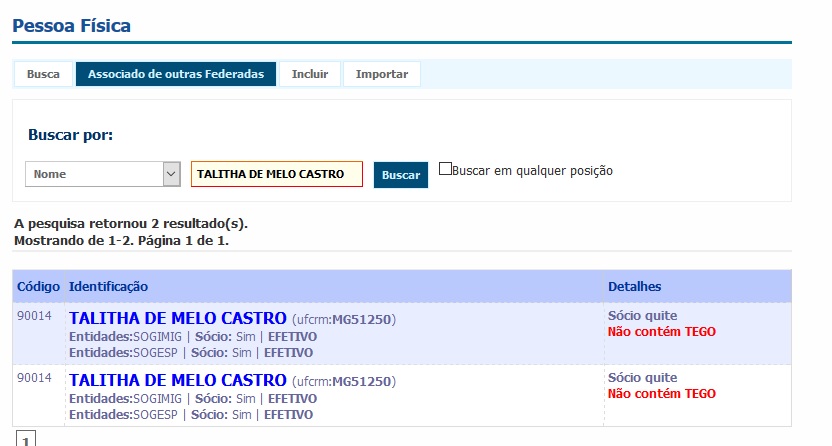Click the Código column header

pos(38,287)
